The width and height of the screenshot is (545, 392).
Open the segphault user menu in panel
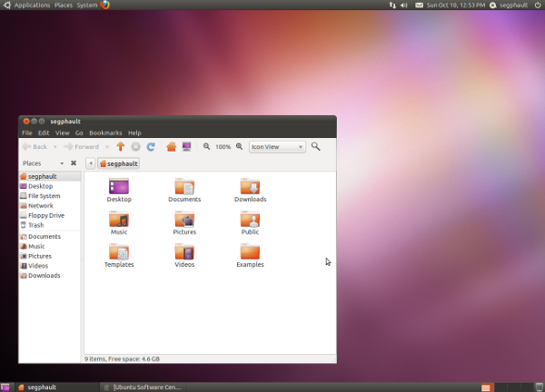pos(510,5)
